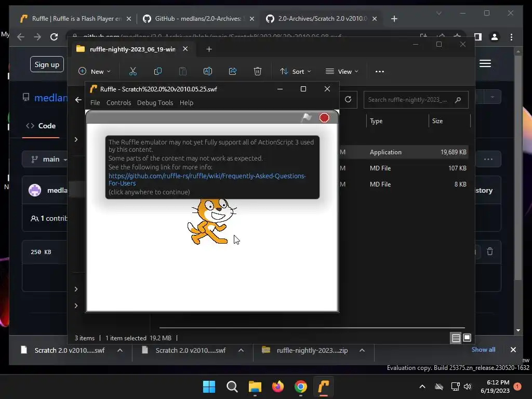Screen dimensions: 532x399
Task: Open the Ruffle Help menu
Action: [x=187, y=102]
